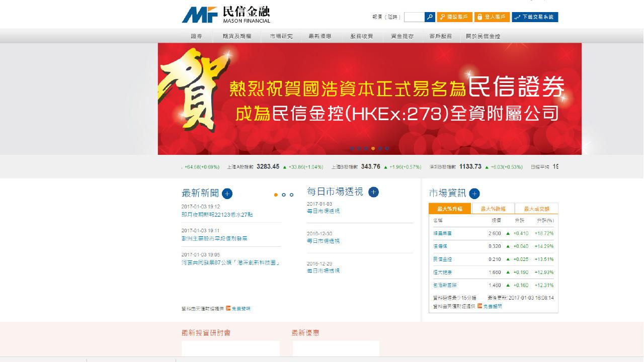Select the orange active banner carousel dot
The image size is (644, 362).
click(373, 148)
